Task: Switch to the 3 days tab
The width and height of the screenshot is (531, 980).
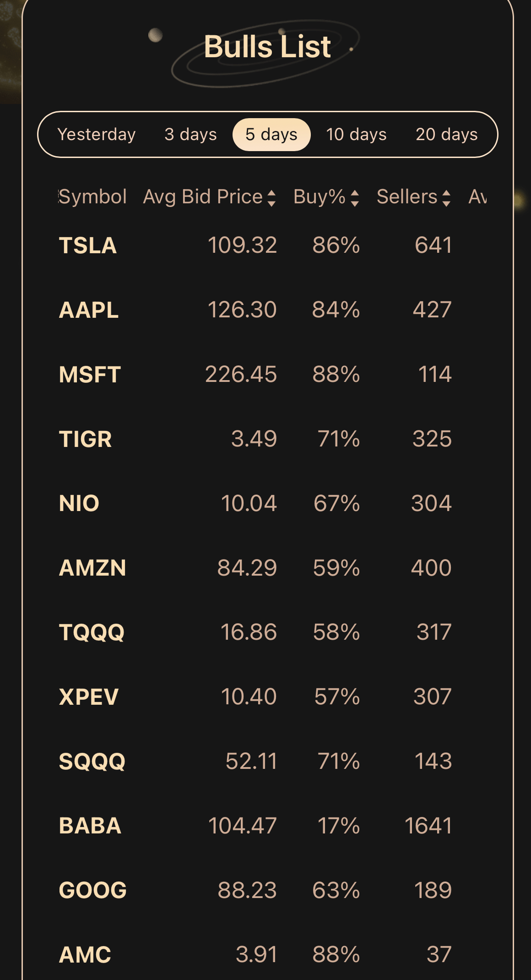Action: 190,134
